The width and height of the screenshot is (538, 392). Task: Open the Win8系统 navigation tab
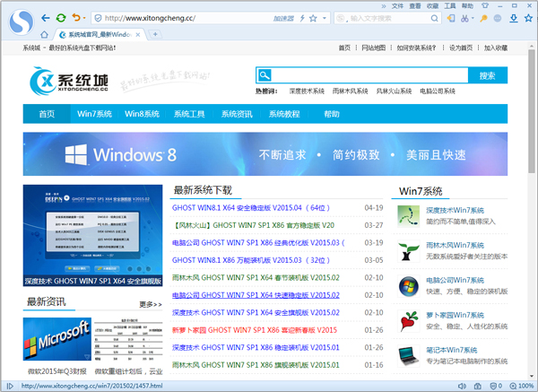click(142, 114)
